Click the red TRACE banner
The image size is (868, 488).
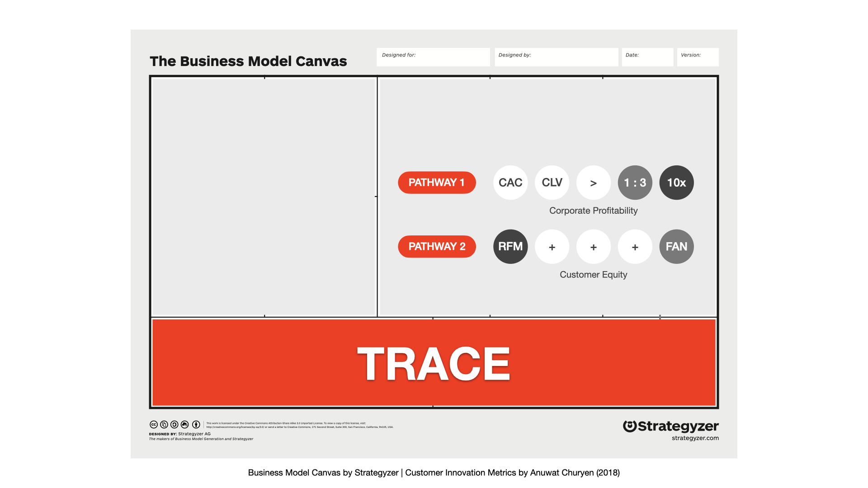coord(434,363)
